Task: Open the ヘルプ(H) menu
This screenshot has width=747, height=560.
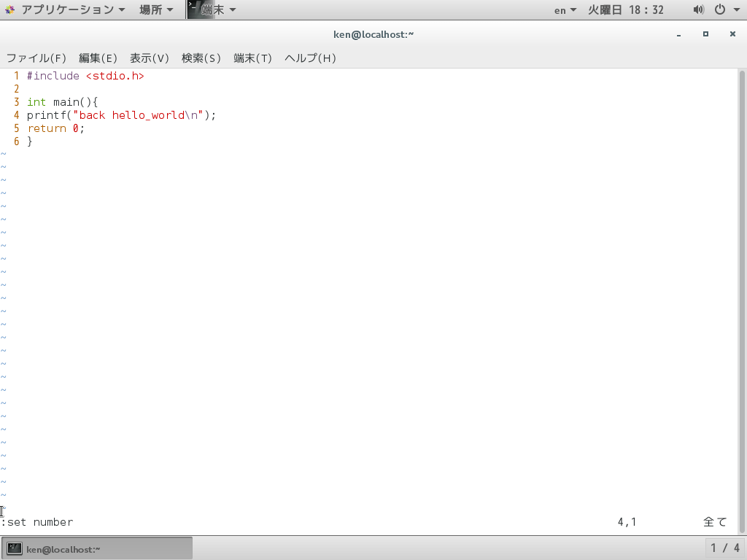Action: tap(309, 58)
